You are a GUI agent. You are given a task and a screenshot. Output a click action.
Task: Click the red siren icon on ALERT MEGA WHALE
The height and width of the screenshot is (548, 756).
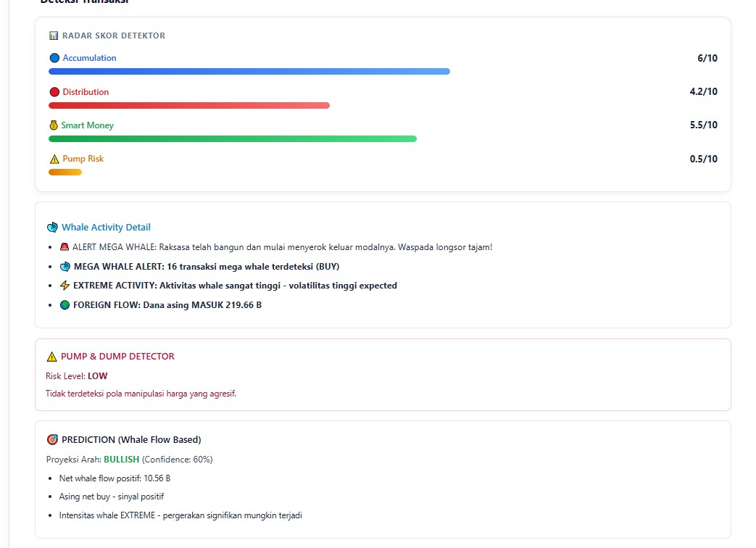point(64,246)
